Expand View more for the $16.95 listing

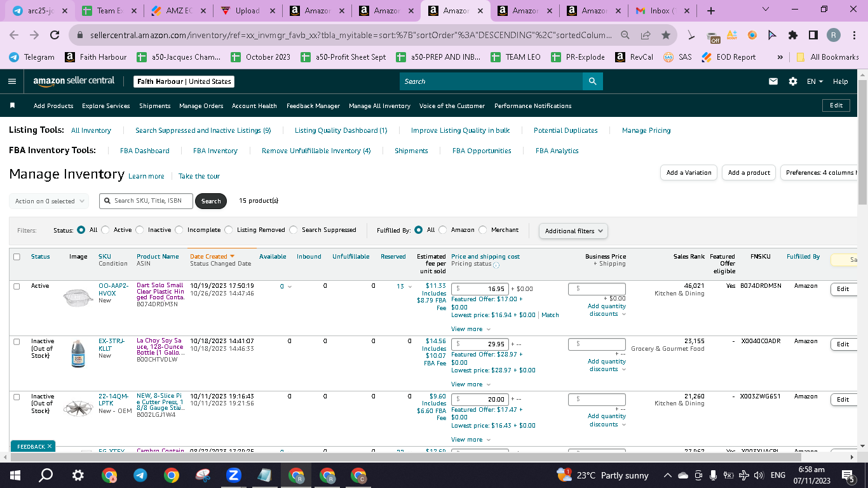point(471,329)
